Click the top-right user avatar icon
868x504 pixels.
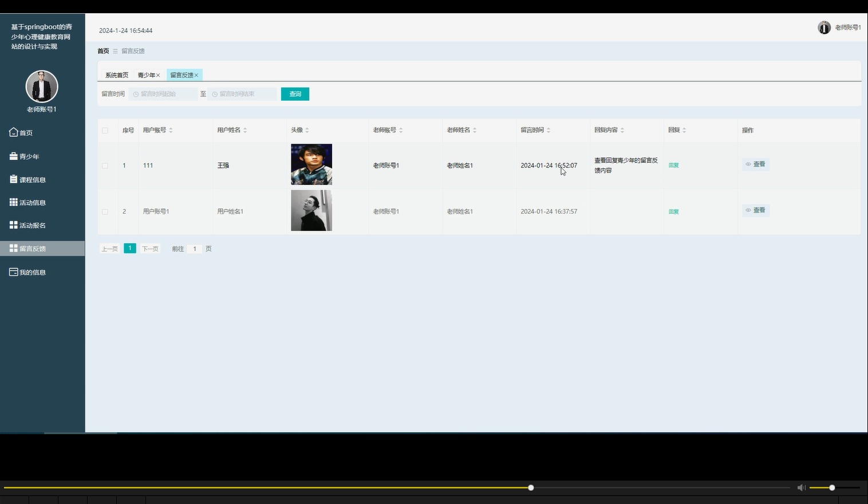[824, 27]
